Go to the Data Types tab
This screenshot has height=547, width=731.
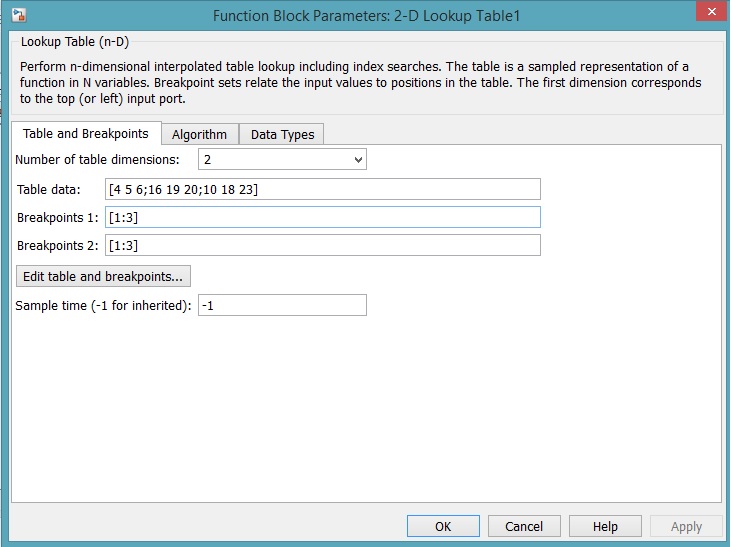(282, 134)
